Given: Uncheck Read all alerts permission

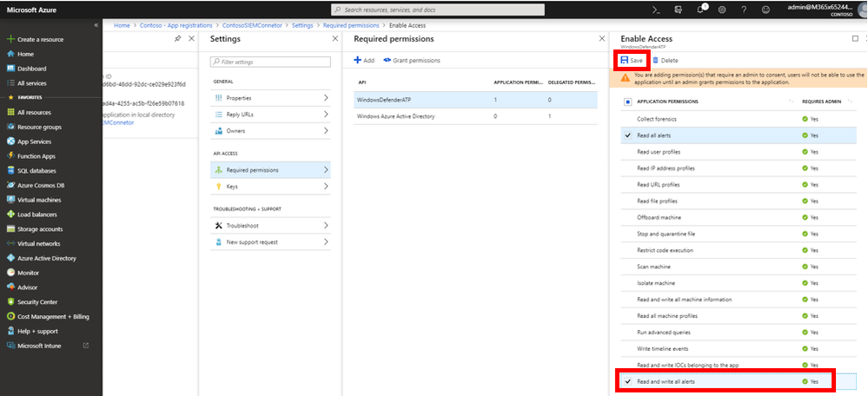Looking at the screenshot, I should 627,135.
